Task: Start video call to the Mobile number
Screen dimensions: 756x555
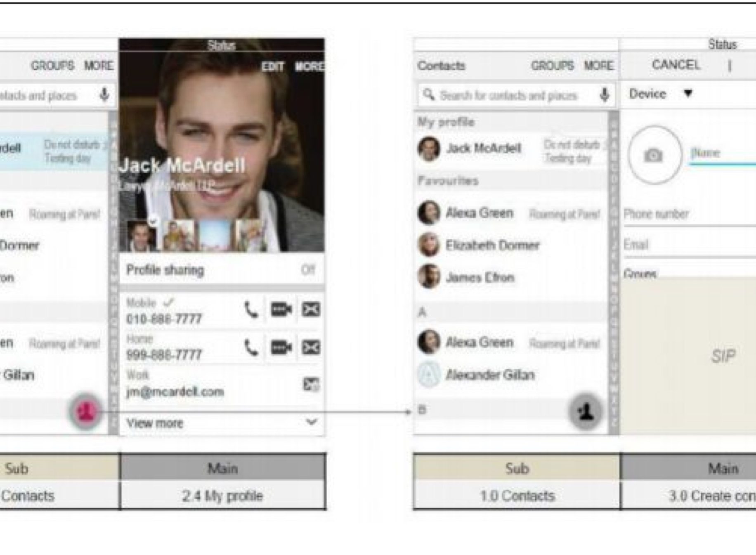Action: [x=281, y=310]
